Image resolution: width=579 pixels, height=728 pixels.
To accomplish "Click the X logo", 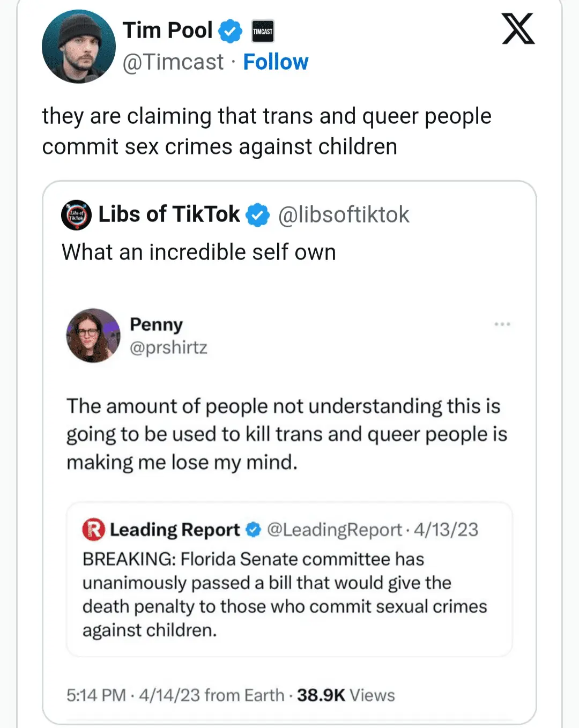I will [x=517, y=29].
